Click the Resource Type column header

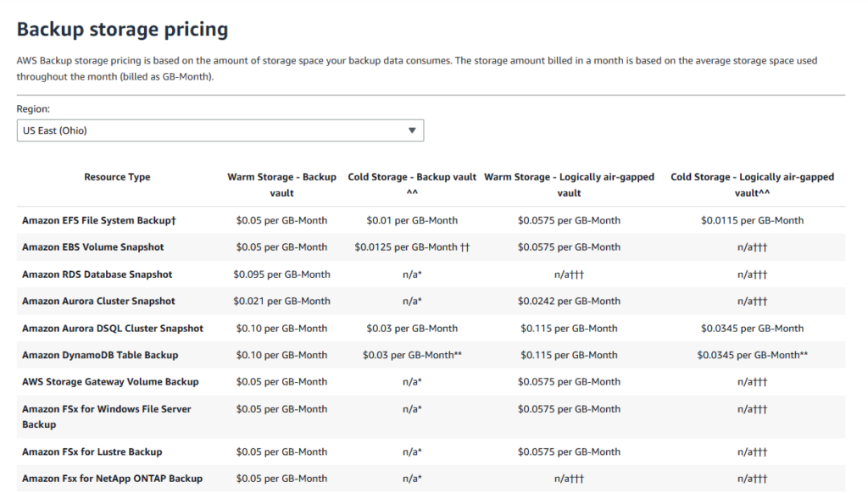pyautogui.click(x=117, y=177)
